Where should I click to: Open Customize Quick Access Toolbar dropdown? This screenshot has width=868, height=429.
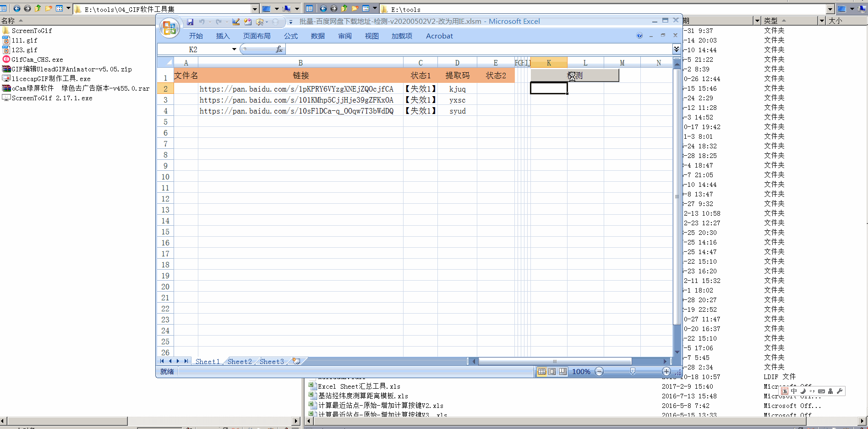click(290, 22)
